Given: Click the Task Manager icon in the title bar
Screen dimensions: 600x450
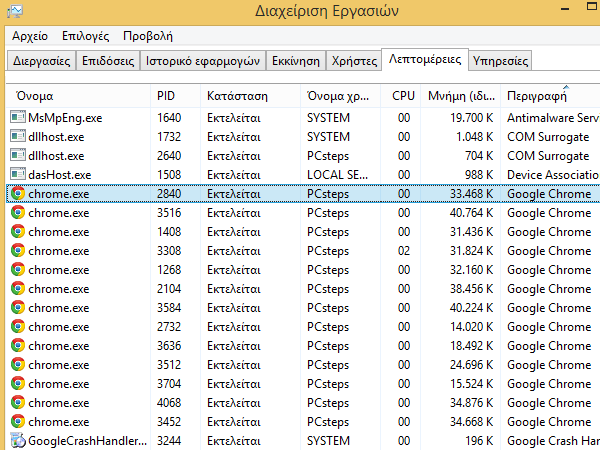Looking at the screenshot, I should (15, 11).
